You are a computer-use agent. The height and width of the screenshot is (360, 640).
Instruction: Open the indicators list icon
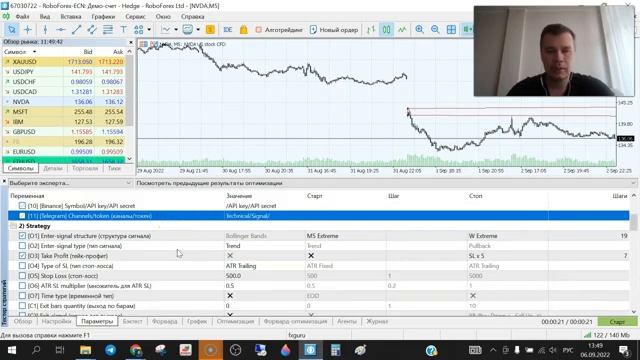point(166,29)
